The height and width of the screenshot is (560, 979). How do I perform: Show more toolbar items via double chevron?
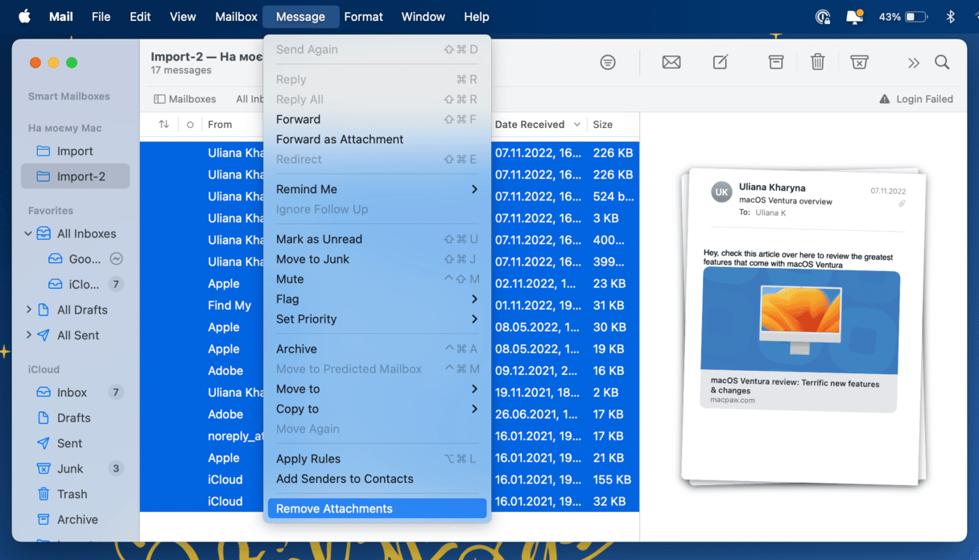(x=913, y=63)
